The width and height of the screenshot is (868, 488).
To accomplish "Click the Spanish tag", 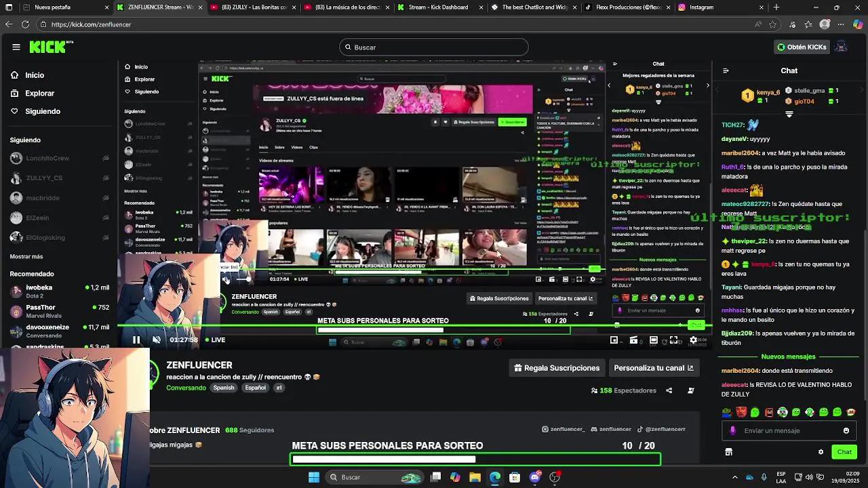I will [223, 388].
